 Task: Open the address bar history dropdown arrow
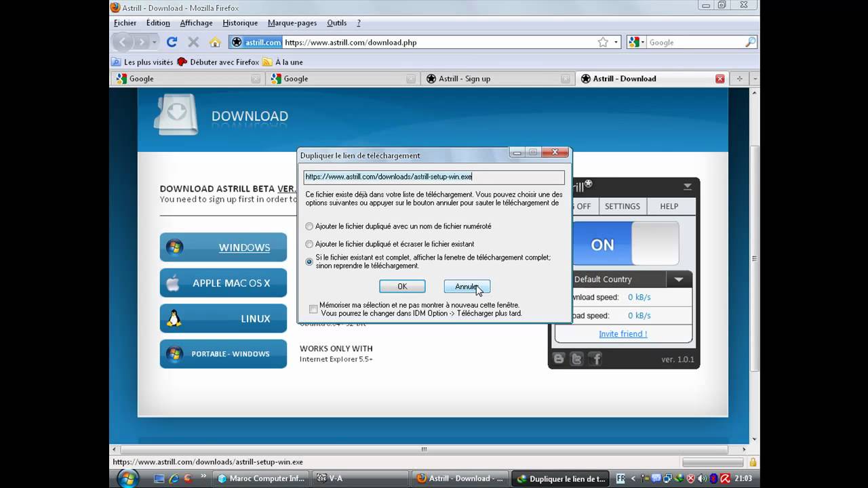pyautogui.click(x=616, y=42)
